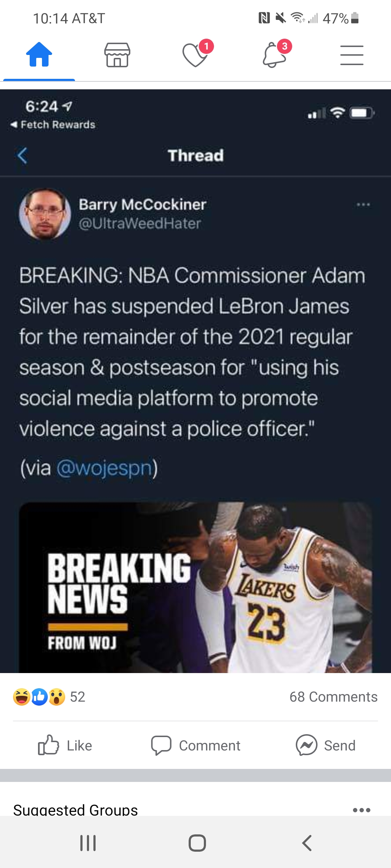The height and width of the screenshot is (868, 391).
Task: Tap the Android home navigation button
Action: 197,843
